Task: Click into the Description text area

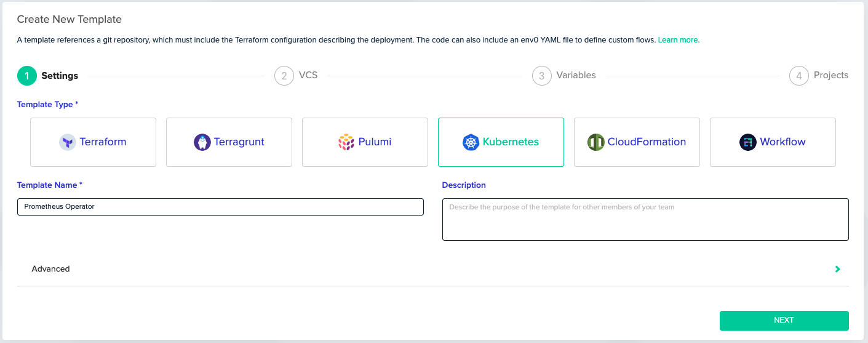Action: click(x=645, y=219)
